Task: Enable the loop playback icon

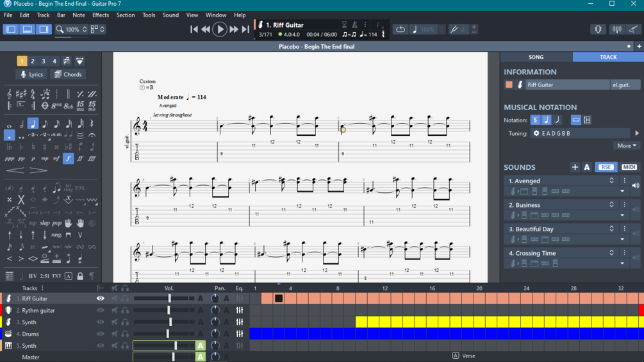Action: (x=400, y=29)
